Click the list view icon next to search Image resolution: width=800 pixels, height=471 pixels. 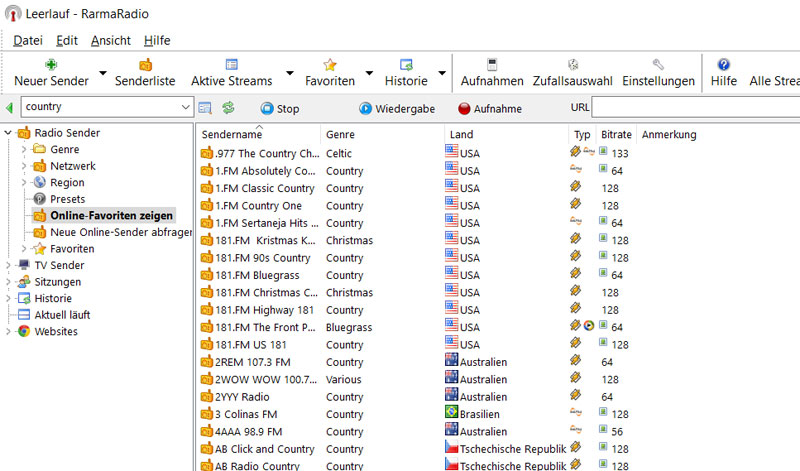(x=205, y=108)
